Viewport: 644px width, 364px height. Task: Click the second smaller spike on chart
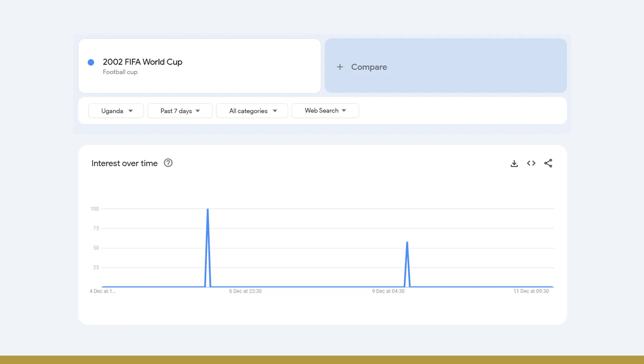pyautogui.click(x=407, y=243)
